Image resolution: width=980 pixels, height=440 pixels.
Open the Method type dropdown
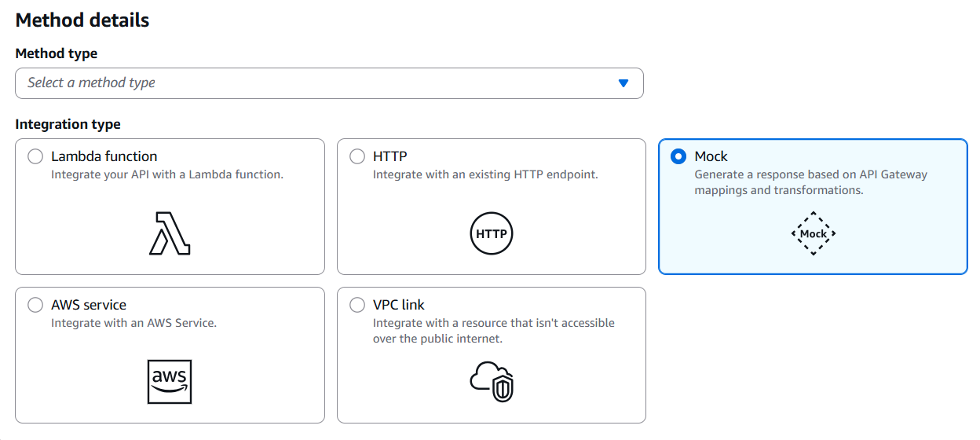(x=314, y=83)
